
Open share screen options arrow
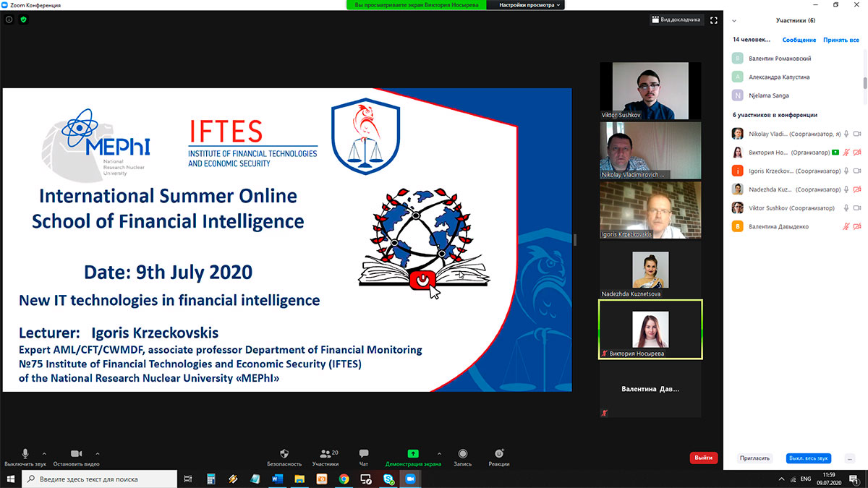point(439,453)
